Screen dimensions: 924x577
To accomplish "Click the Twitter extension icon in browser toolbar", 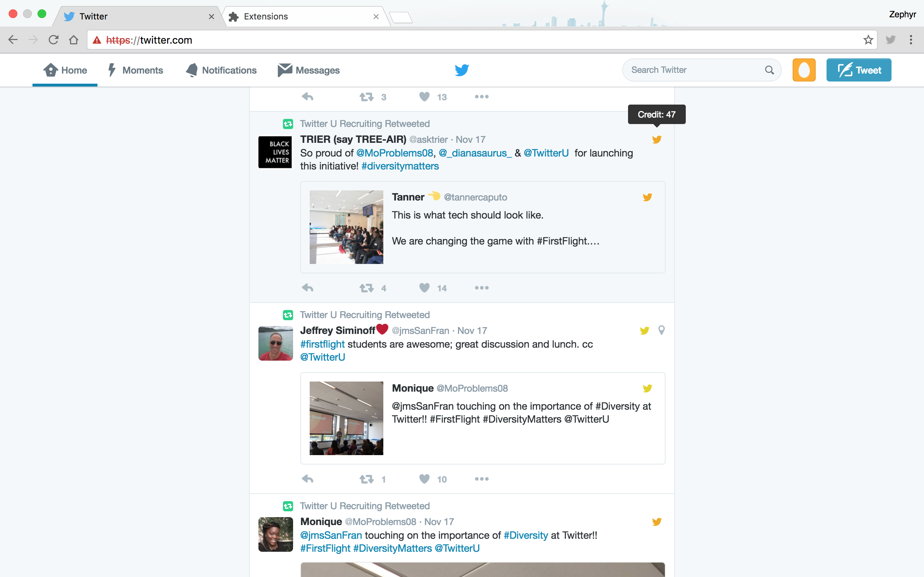I will coord(890,40).
